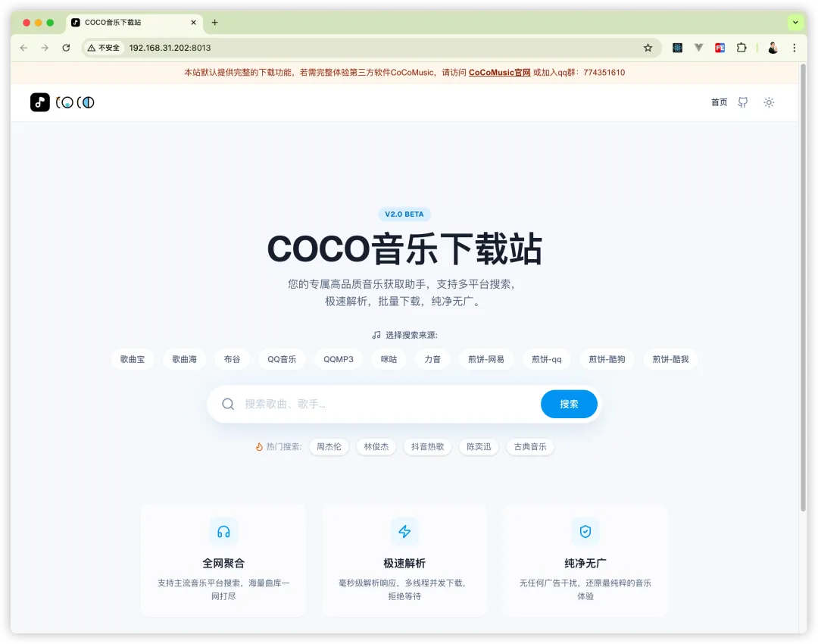Screen dimensions: 818x644
Task: Click the COCO wordmark in header
Action: click(x=75, y=102)
